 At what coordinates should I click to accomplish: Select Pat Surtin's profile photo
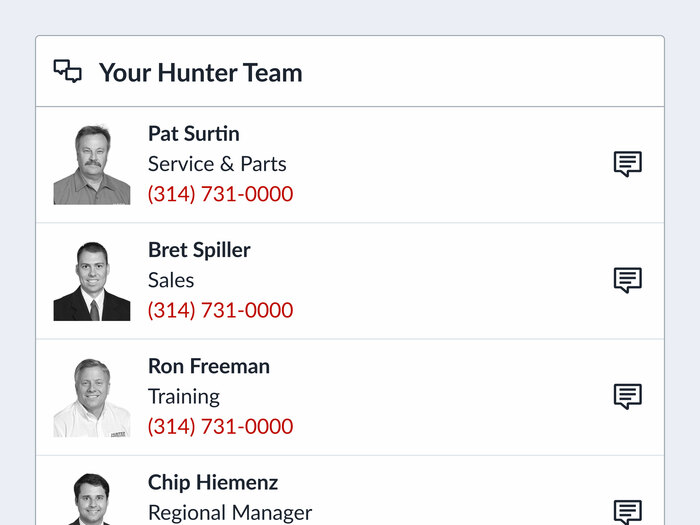tap(92, 165)
